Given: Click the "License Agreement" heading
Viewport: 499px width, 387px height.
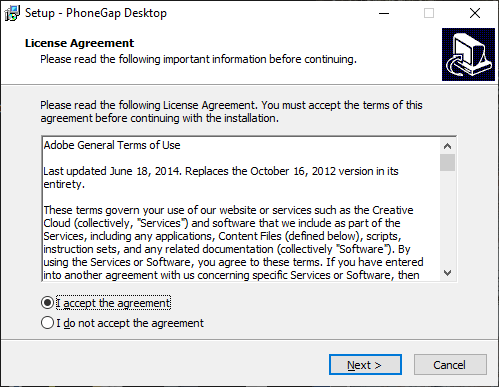Looking at the screenshot, I should pos(79,43).
